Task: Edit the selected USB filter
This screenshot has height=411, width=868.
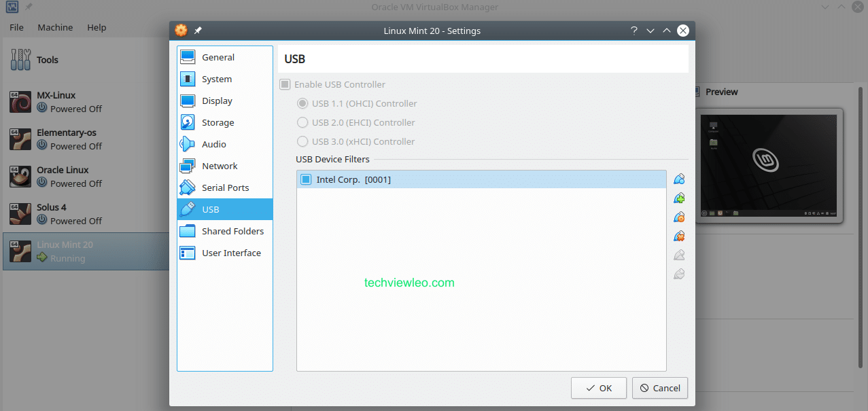Action: tap(679, 216)
